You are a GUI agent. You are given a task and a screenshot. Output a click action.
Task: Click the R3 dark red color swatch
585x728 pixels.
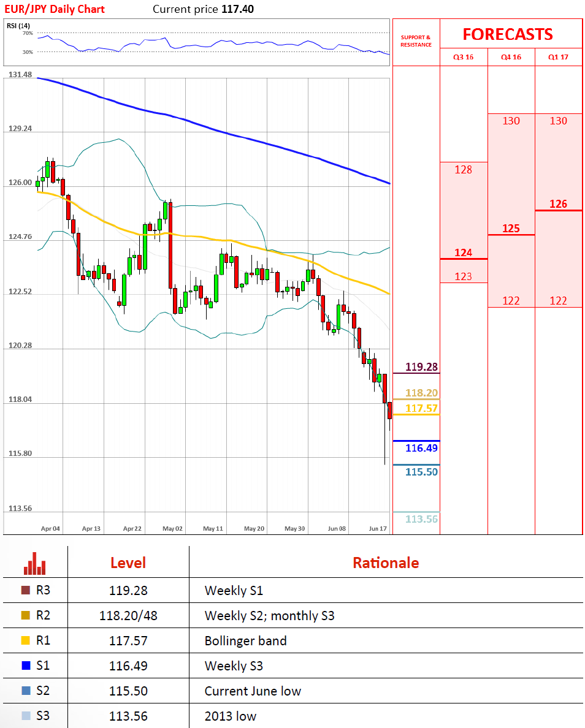click(x=26, y=590)
